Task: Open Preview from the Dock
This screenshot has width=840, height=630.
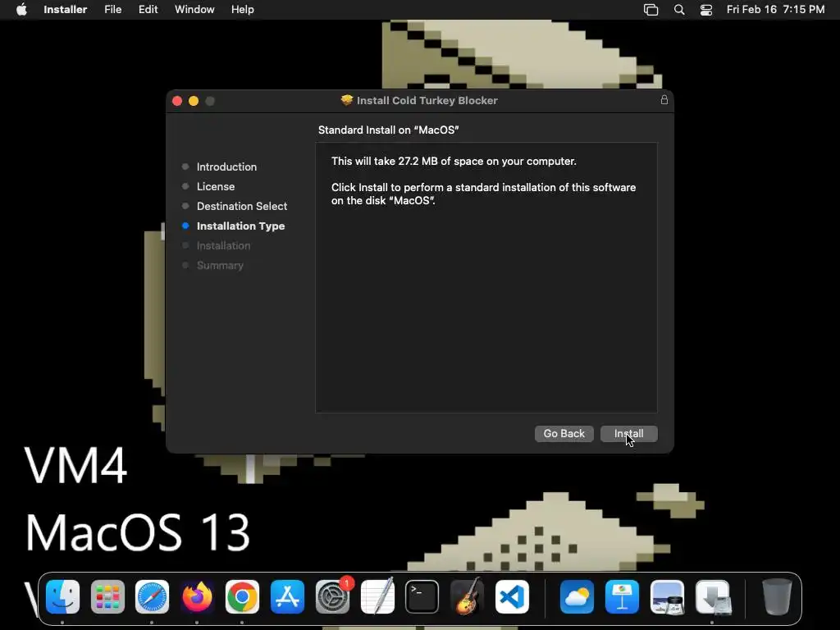Action: click(x=667, y=597)
